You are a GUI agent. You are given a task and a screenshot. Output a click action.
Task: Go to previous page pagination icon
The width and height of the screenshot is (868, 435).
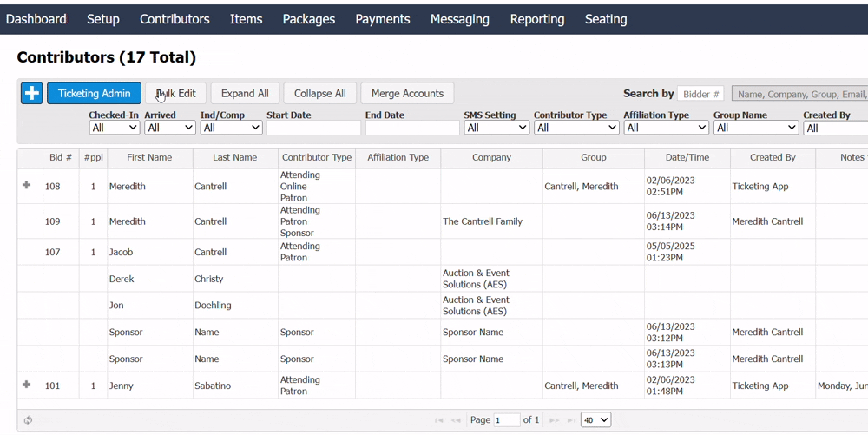tap(456, 420)
